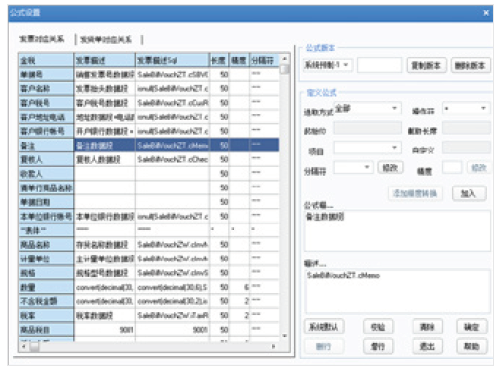The width and height of the screenshot is (501, 379).
Task: Click the 清除 button
Action: (427, 327)
